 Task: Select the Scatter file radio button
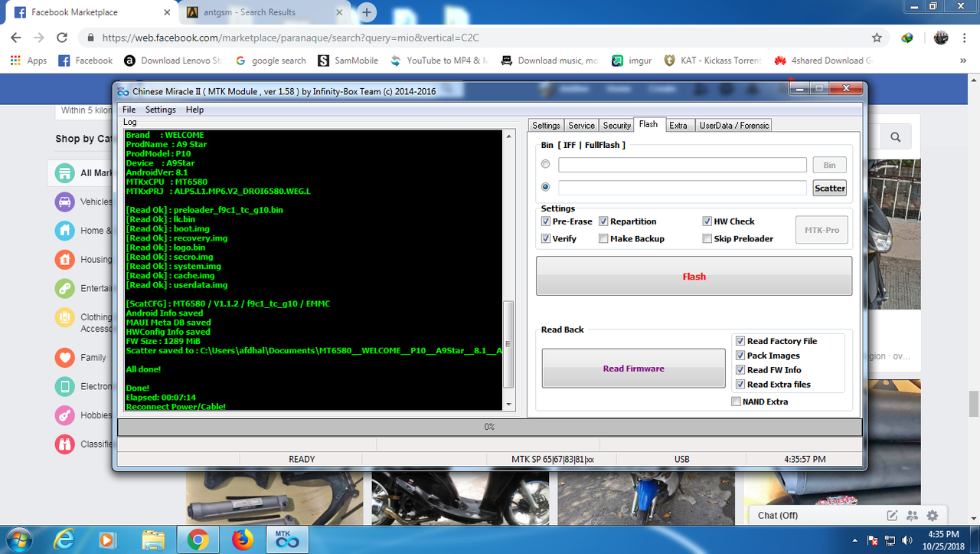pos(545,186)
